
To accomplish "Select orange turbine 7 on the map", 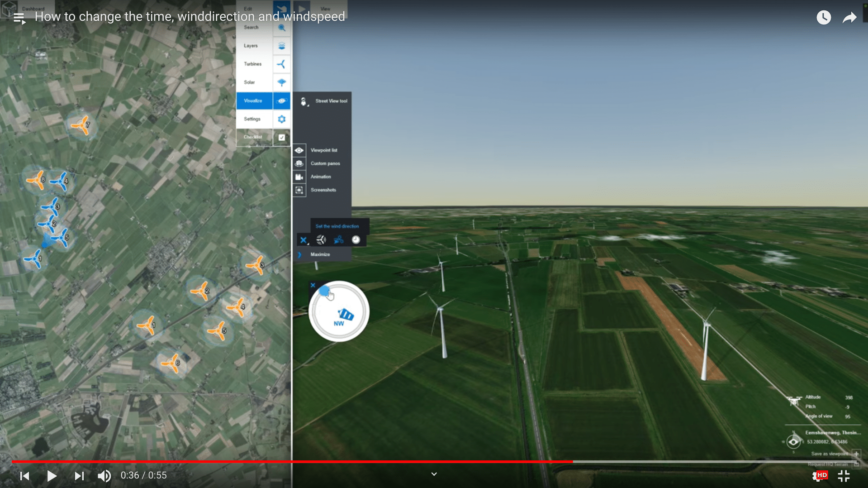I will click(81, 125).
